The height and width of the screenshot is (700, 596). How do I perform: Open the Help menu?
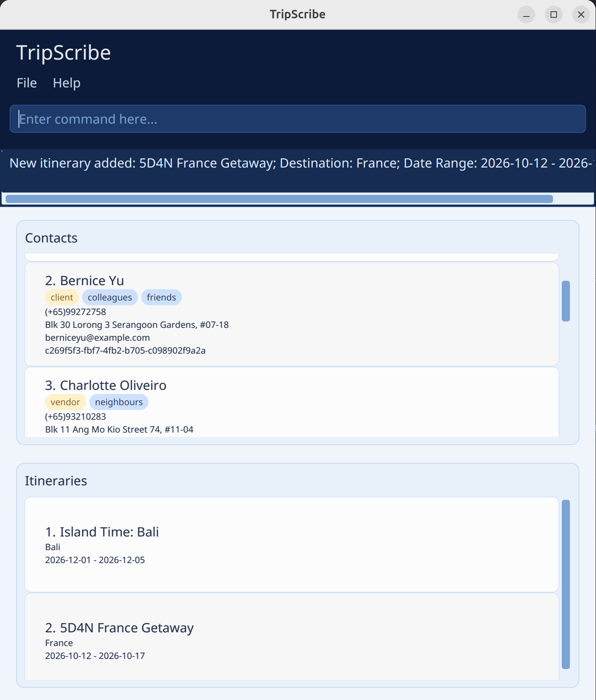click(66, 83)
